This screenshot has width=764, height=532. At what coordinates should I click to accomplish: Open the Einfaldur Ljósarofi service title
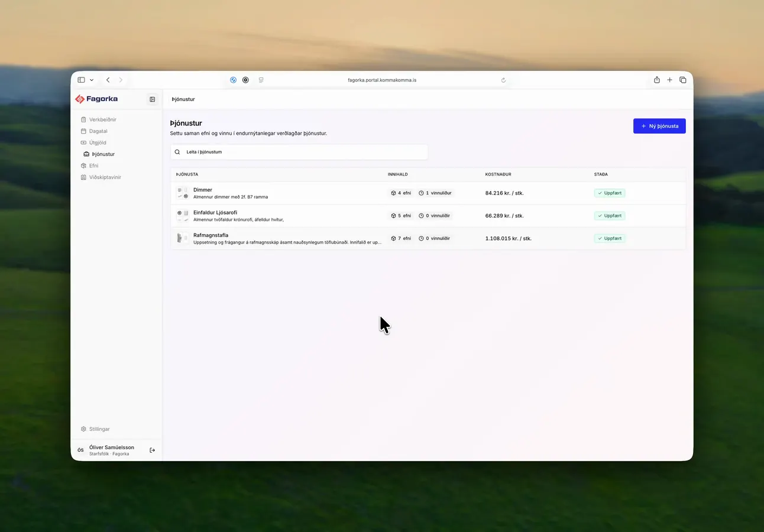pyautogui.click(x=215, y=212)
